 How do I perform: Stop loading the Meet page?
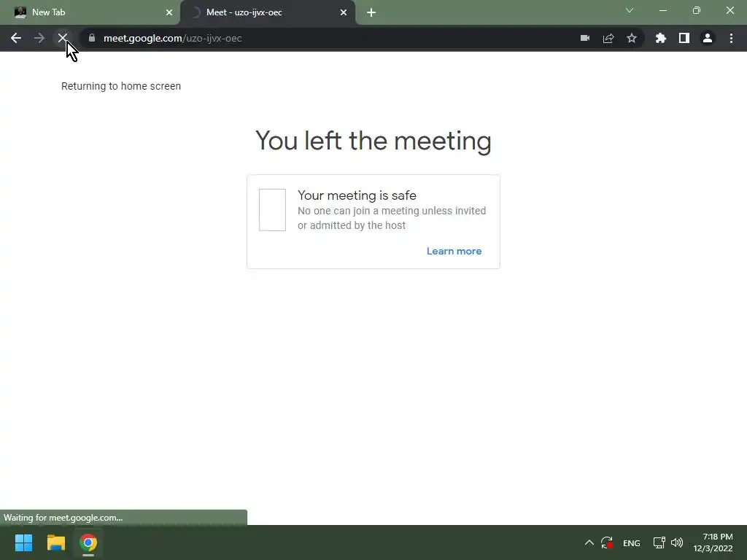(63, 38)
